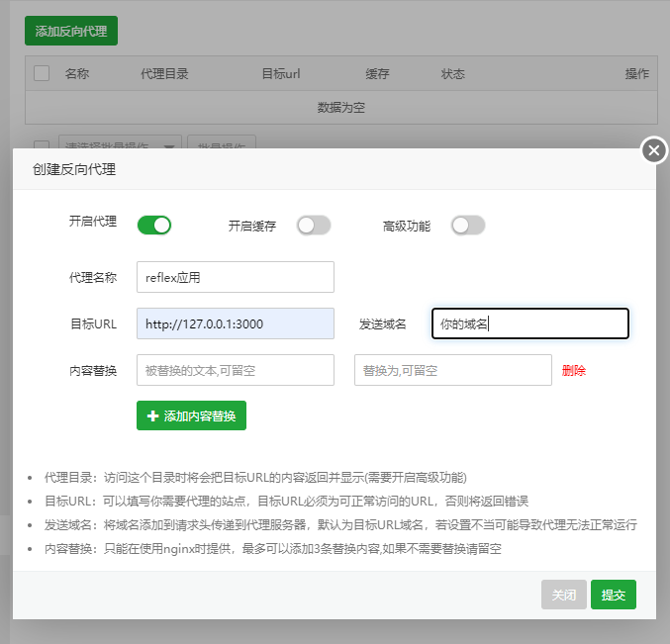Check the select-all box in table header
Image resolution: width=670 pixels, height=644 pixels.
42,73
